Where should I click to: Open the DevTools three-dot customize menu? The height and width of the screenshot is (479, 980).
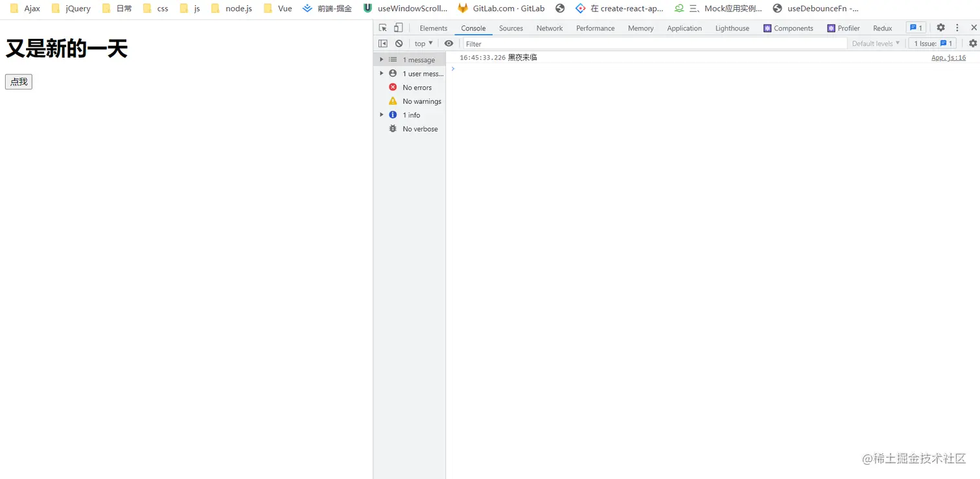(957, 28)
